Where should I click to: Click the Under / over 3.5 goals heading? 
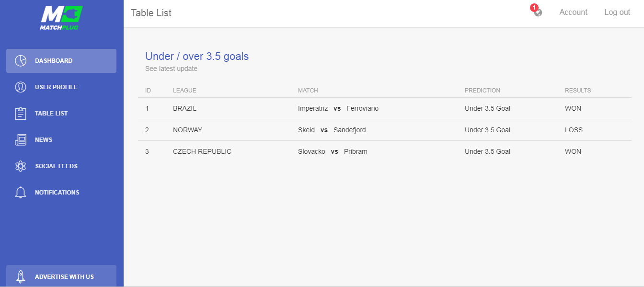pos(197,57)
